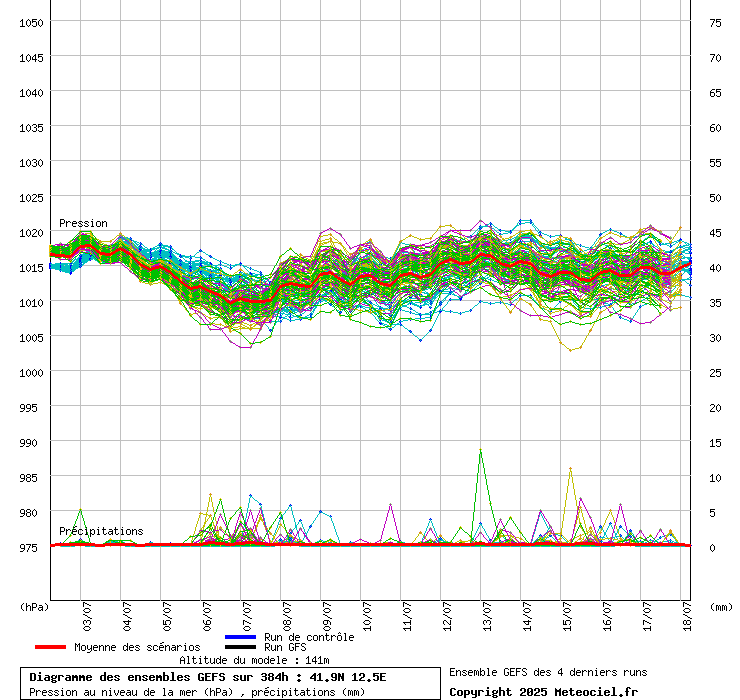740x700 pixels.
Task: Click the 975 pressure axis value
Action: (28, 548)
